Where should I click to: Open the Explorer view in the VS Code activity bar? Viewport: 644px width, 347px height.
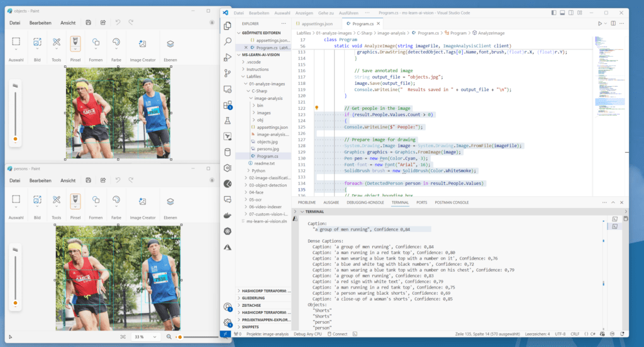228,26
